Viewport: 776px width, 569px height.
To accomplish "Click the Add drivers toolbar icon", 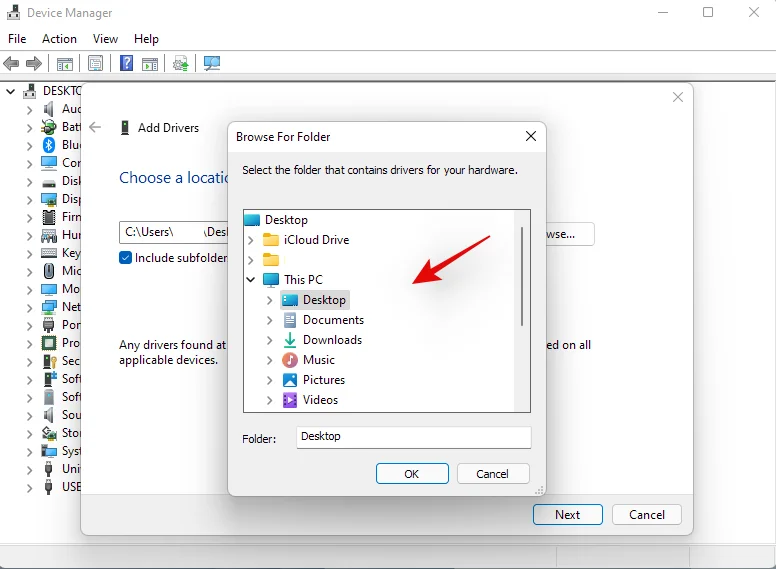I will [181, 64].
